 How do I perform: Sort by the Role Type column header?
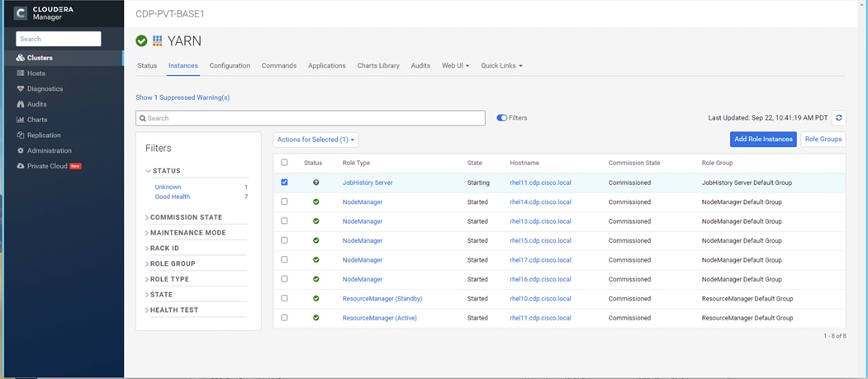click(356, 163)
